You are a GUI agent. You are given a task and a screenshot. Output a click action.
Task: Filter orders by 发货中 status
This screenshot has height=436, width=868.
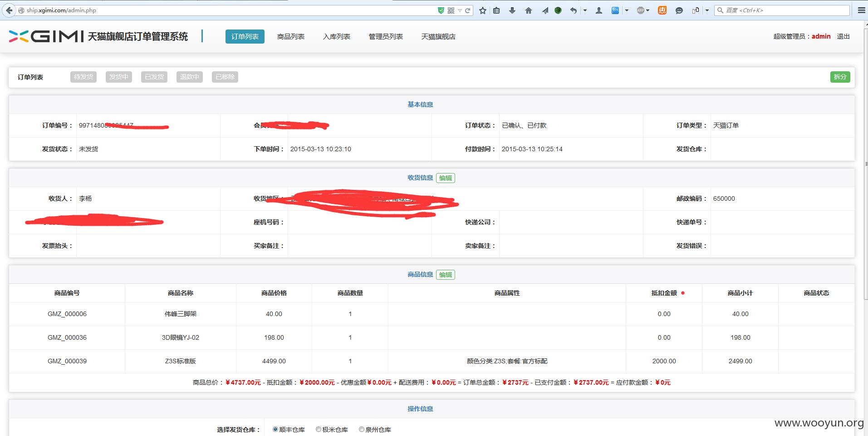[x=119, y=77]
